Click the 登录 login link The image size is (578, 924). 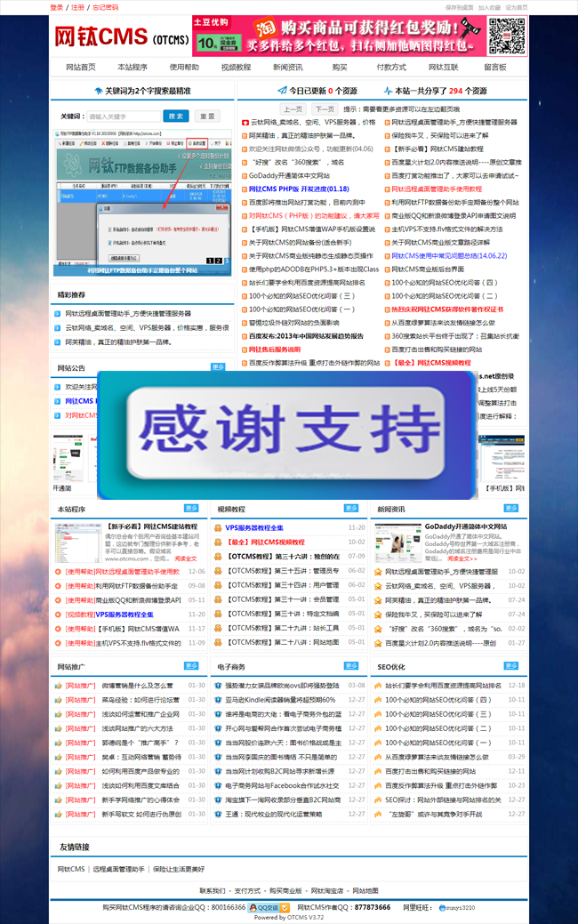pyautogui.click(x=57, y=8)
